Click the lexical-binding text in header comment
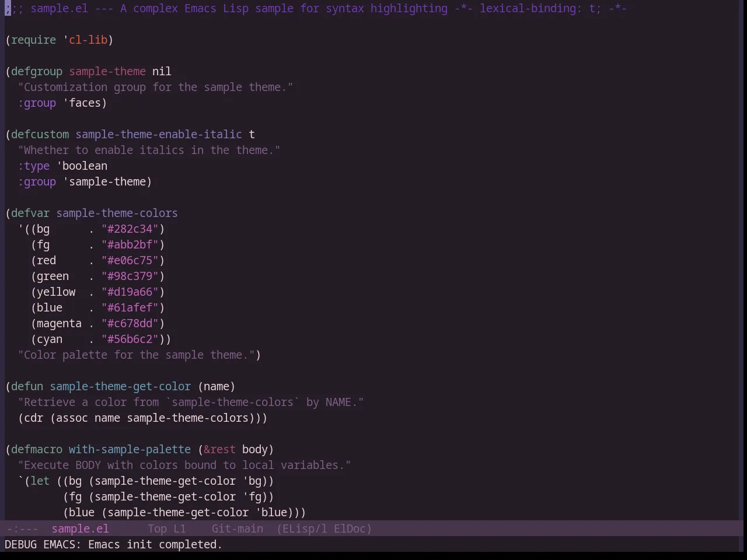Viewport: 747px width, 560px height. point(528,8)
